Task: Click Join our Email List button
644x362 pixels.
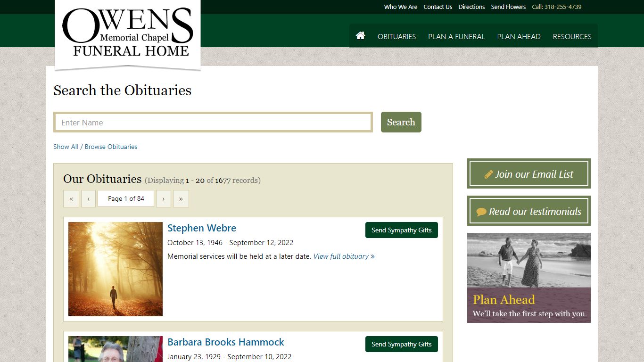Action: coord(529,173)
